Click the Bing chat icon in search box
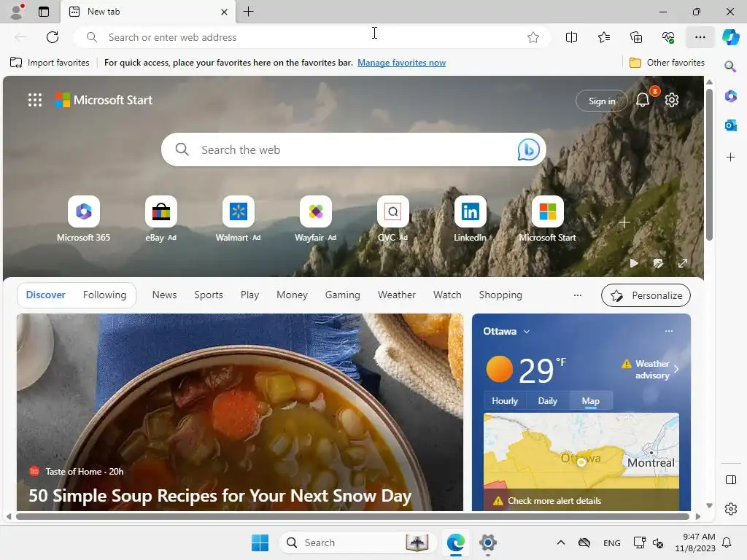This screenshot has width=747, height=560. 528,149
